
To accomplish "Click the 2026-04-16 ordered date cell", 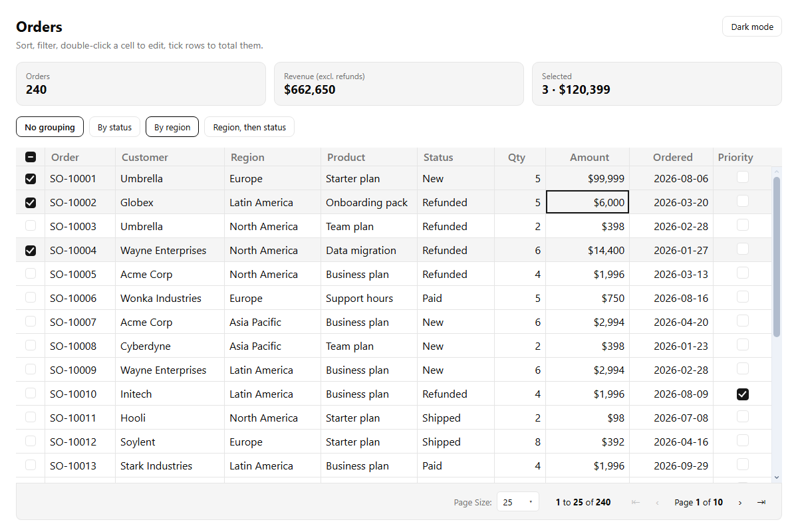I will (672, 442).
